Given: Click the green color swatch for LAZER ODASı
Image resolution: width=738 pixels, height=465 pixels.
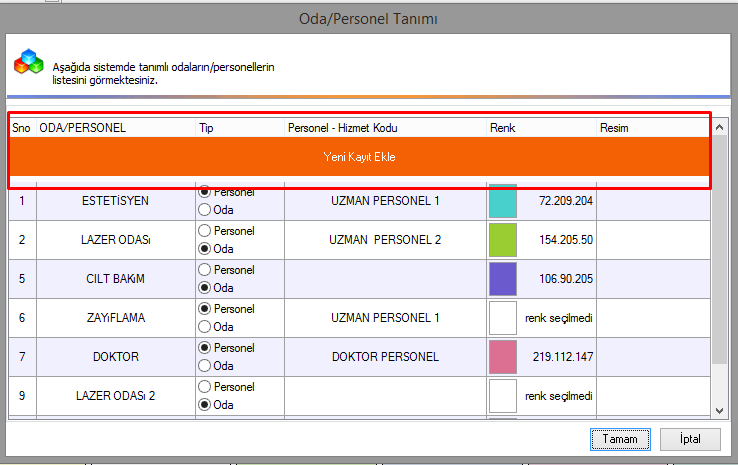Looking at the screenshot, I should (x=502, y=240).
